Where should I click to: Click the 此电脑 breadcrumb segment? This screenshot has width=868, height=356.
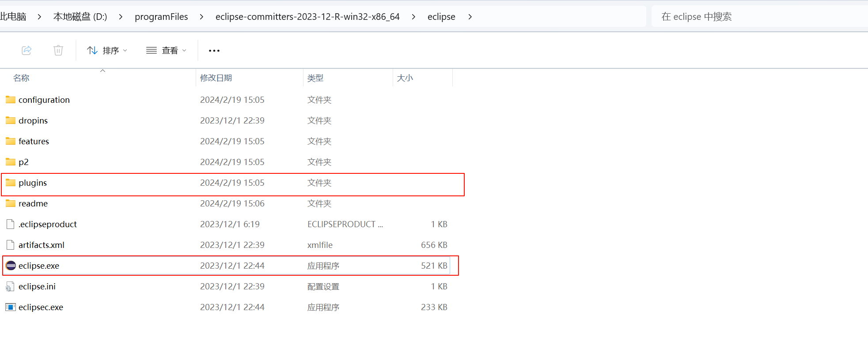pos(13,17)
